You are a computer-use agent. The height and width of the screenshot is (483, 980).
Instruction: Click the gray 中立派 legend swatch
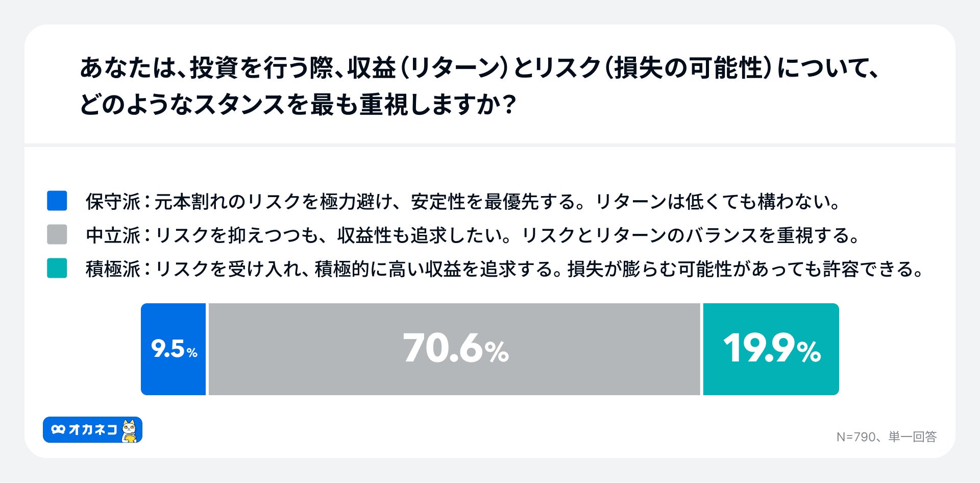57,234
